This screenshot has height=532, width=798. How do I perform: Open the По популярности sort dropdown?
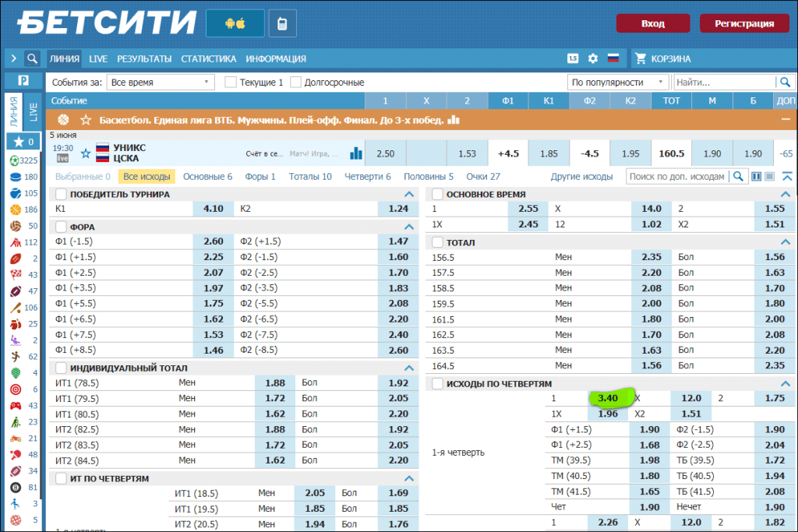pyautogui.click(x=618, y=82)
